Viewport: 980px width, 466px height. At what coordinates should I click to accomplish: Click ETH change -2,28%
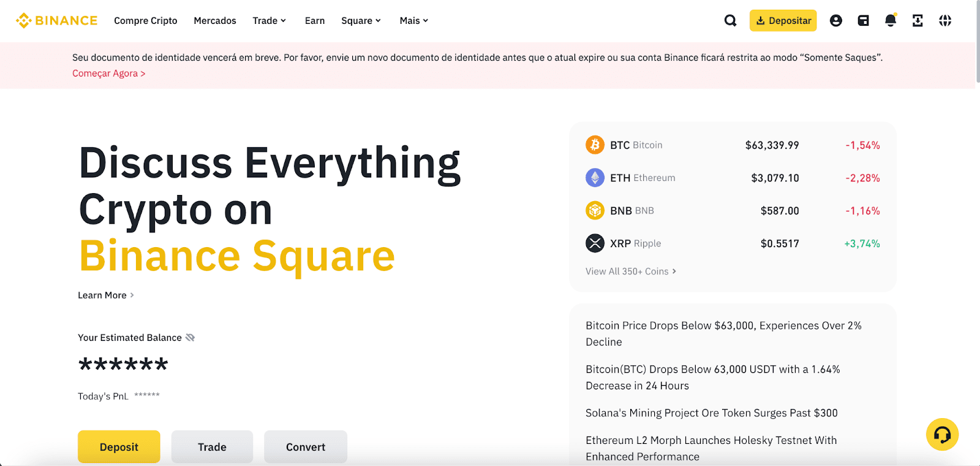[x=862, y=178]
